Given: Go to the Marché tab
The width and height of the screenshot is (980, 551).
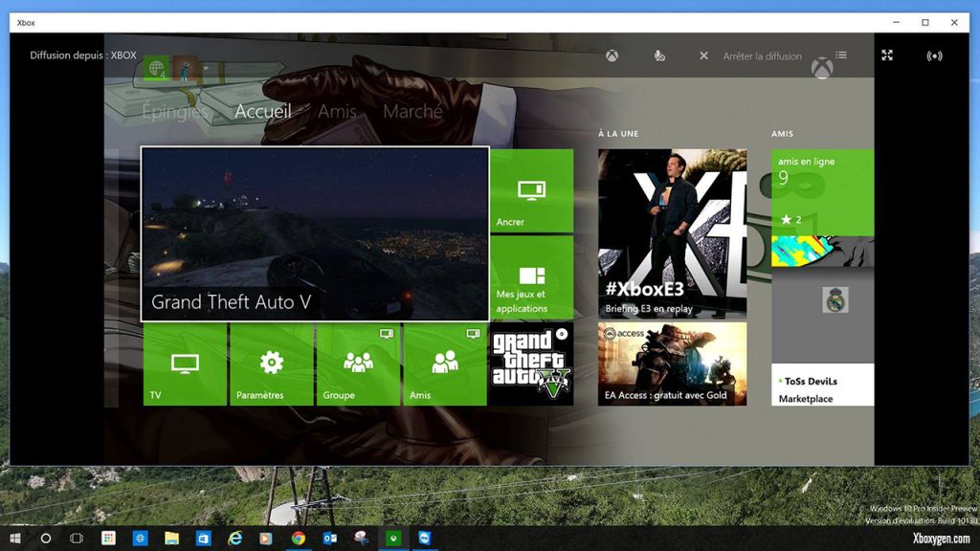Looking at the screenshot, I should coord(412,111).
